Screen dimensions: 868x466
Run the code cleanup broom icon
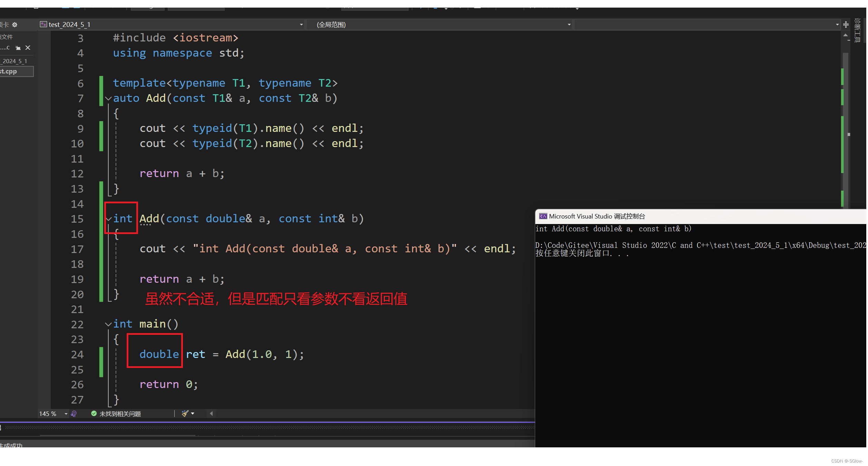point(185,414)
